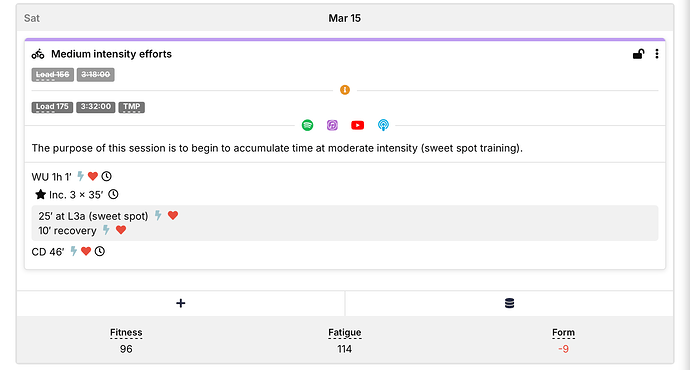Click the orange info icon
Screen dimensions: 690x370
pos(345,90)
